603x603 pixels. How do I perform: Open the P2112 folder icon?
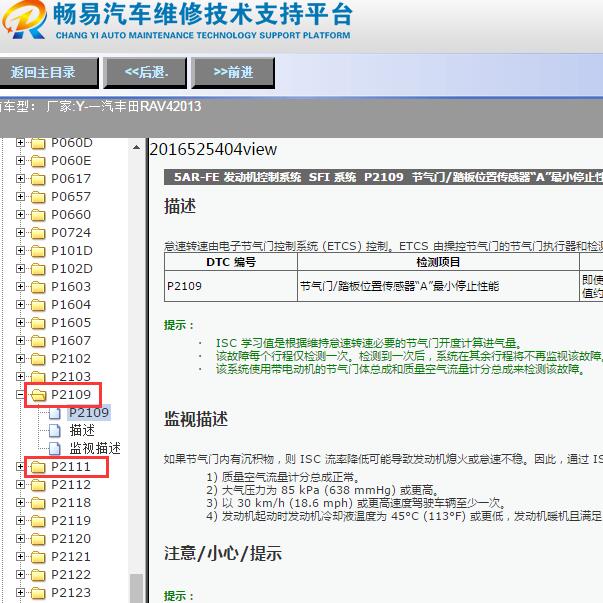(38, 485)
